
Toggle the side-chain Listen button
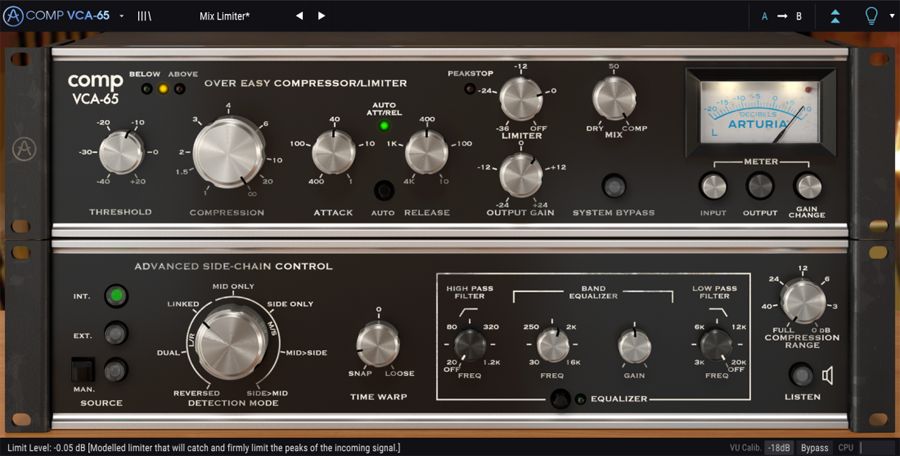tap(802, 375)
